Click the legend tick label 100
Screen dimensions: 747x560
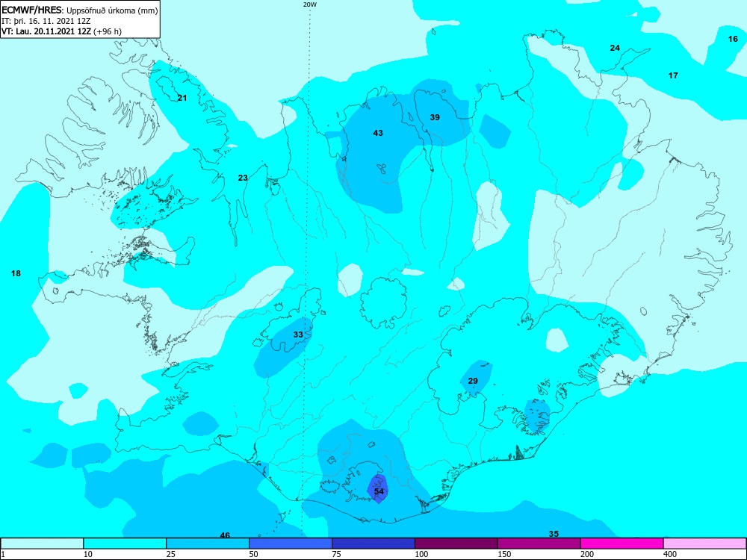tap(421, 554)
